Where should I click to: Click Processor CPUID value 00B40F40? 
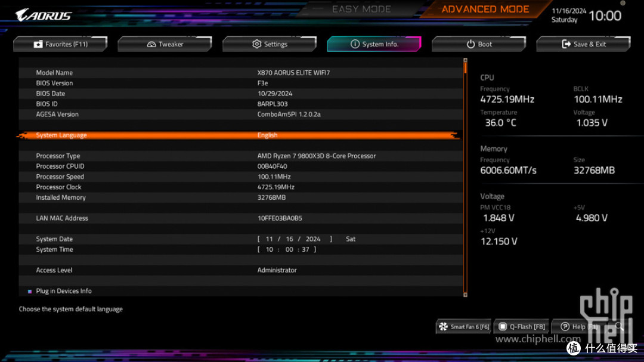(272, 166)
